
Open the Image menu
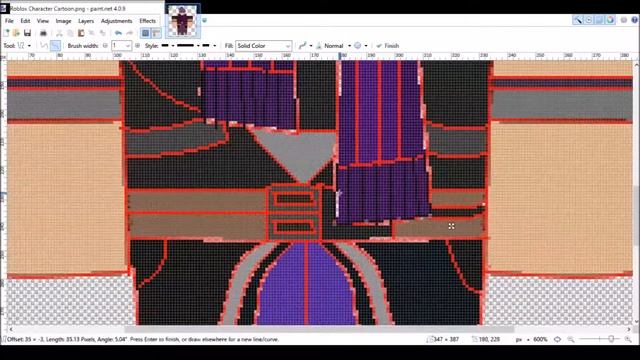63,21
